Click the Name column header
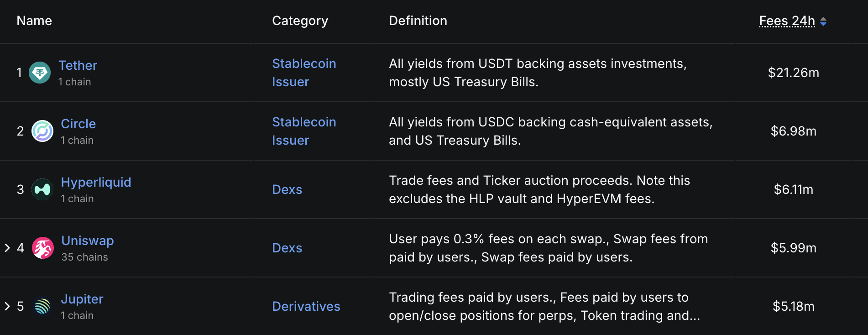 [34, 21]
